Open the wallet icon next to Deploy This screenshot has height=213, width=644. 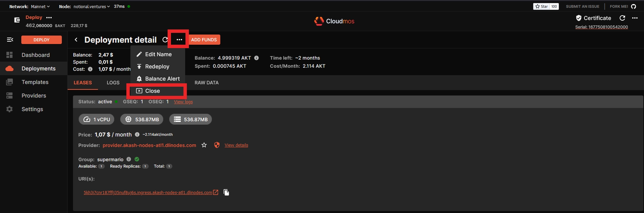(x=17, y=20)
